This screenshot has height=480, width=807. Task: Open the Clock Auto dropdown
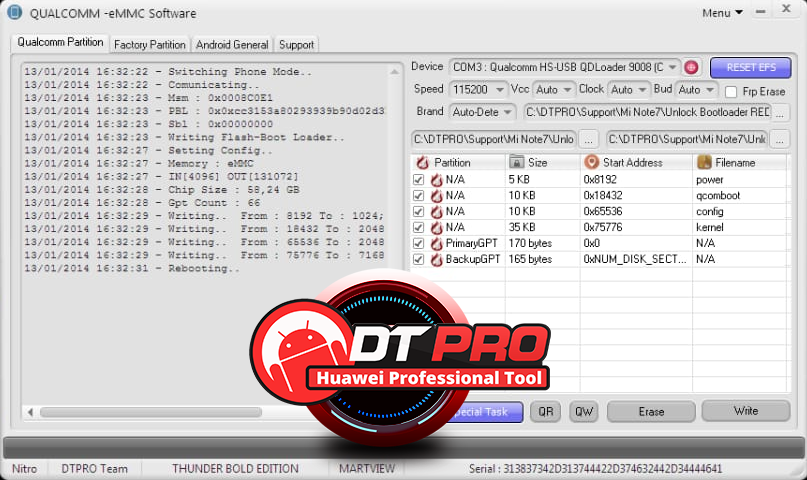(x=642, y=90)
